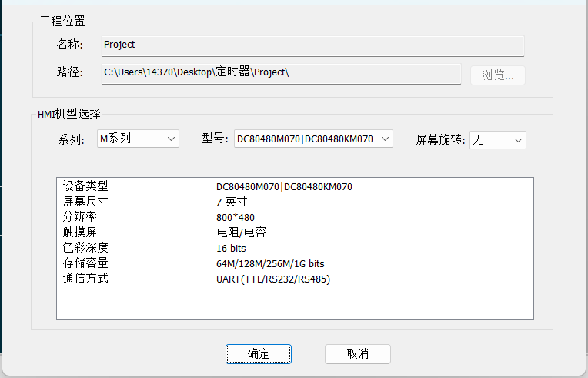Viewport: 588px width, 378px height.
Task: Click the 工程位置 group label
Action: 62,21
